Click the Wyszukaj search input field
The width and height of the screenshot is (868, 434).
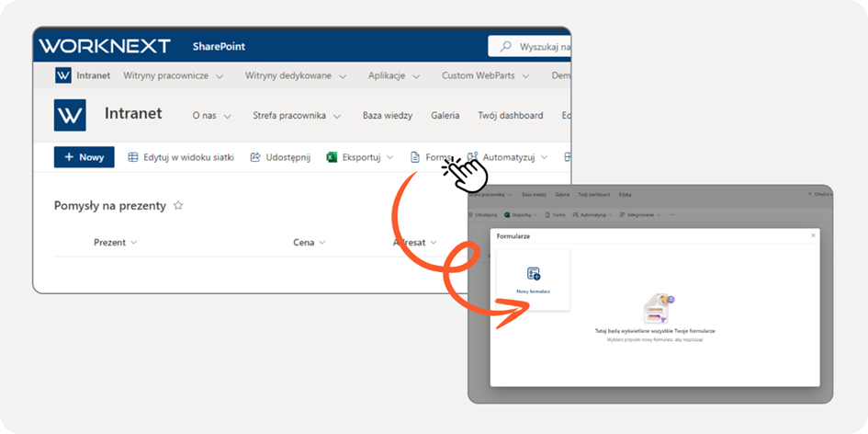(x=529, y=47)
